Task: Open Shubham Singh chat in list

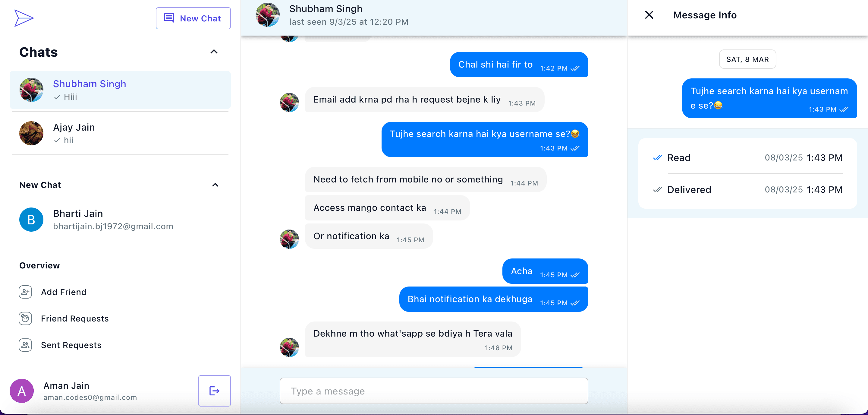Action: pyautogui.click(x=120, y=90)
